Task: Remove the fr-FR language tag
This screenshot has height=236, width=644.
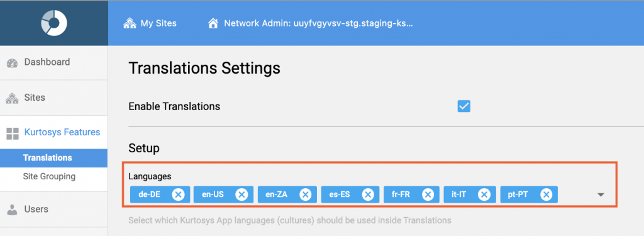Action: click(x=428, y=194)
